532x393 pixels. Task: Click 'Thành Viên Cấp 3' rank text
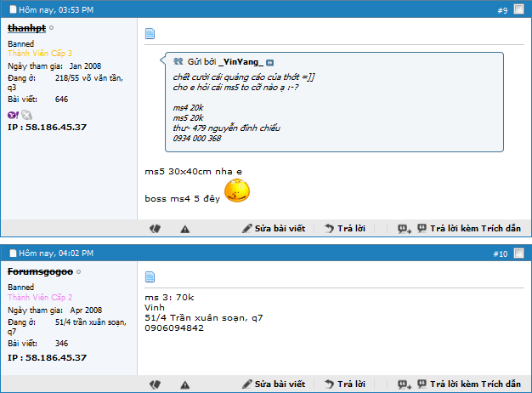(x=40, y=54)
